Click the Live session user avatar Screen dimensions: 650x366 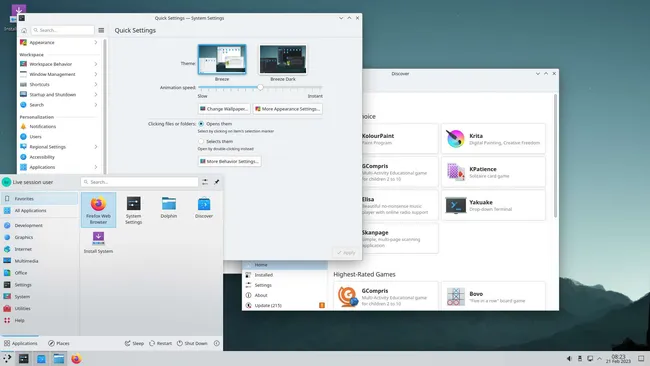click(x=6, y=182)
